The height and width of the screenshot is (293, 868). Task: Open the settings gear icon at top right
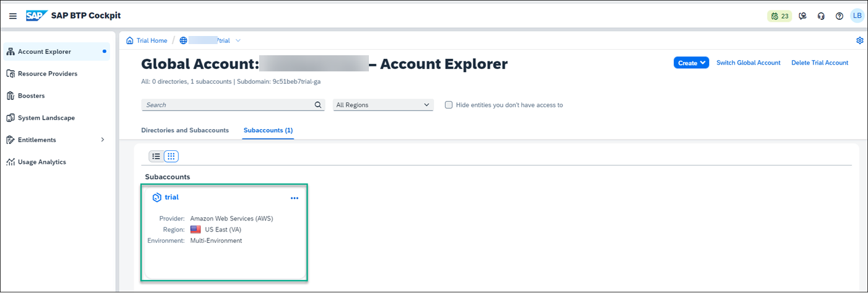coord(860,40)
